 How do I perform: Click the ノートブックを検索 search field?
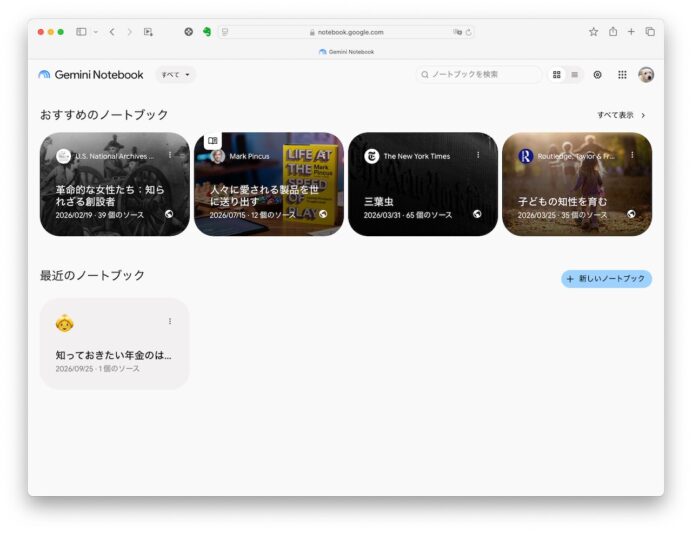[x=479, y=75]
